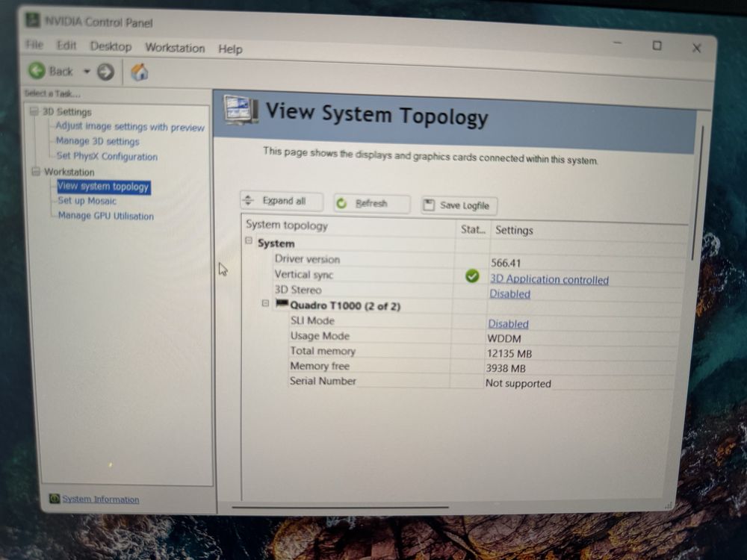Click the driver version value 566.41
747x560 pixels.
(x=506, y=263)
